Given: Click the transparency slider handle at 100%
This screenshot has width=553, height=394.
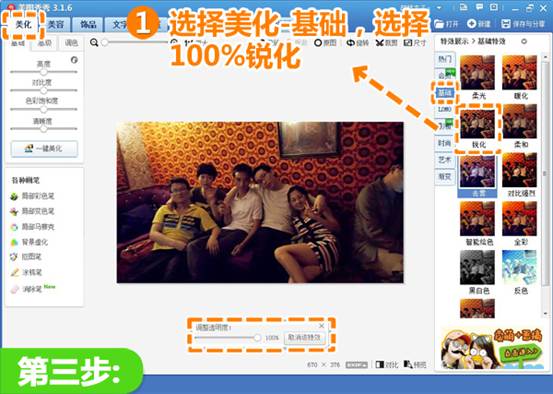Looking at the screenshot, I should (257, 338).
